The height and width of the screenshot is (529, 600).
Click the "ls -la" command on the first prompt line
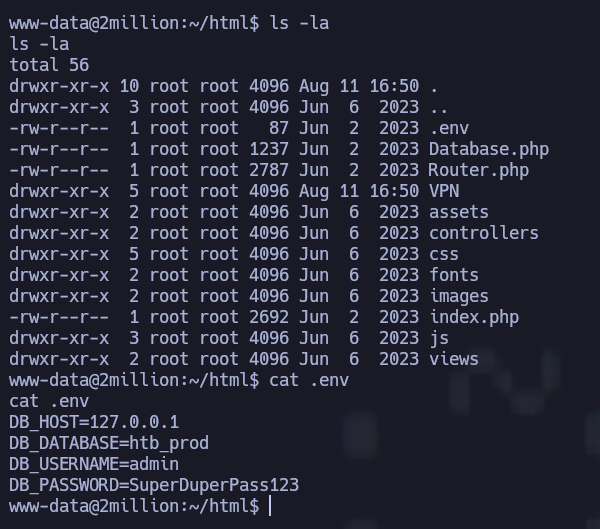click(299, 23)
